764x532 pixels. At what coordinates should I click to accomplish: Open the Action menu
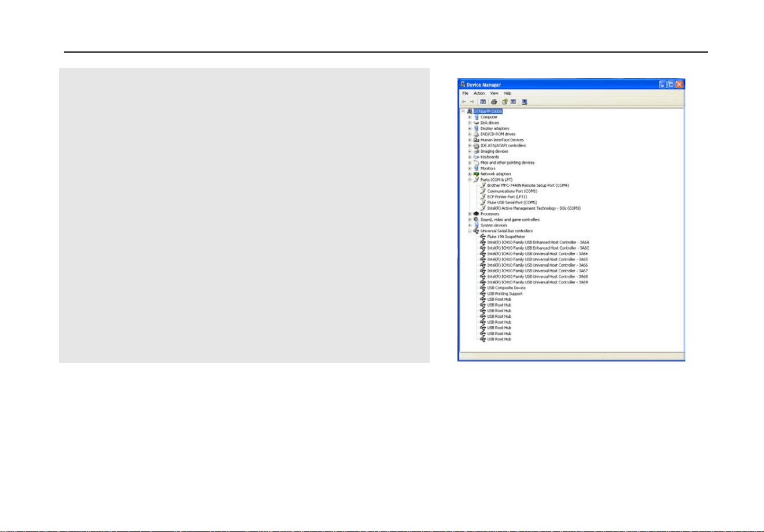coord(479,93)
